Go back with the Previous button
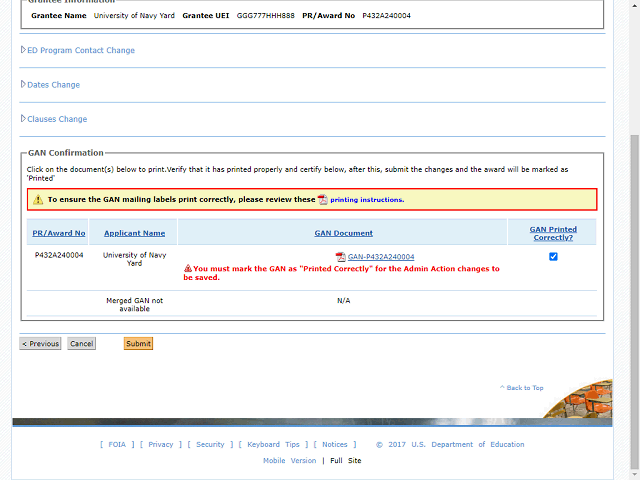Screen dimensions: 640x480 (x=40, y=344)
